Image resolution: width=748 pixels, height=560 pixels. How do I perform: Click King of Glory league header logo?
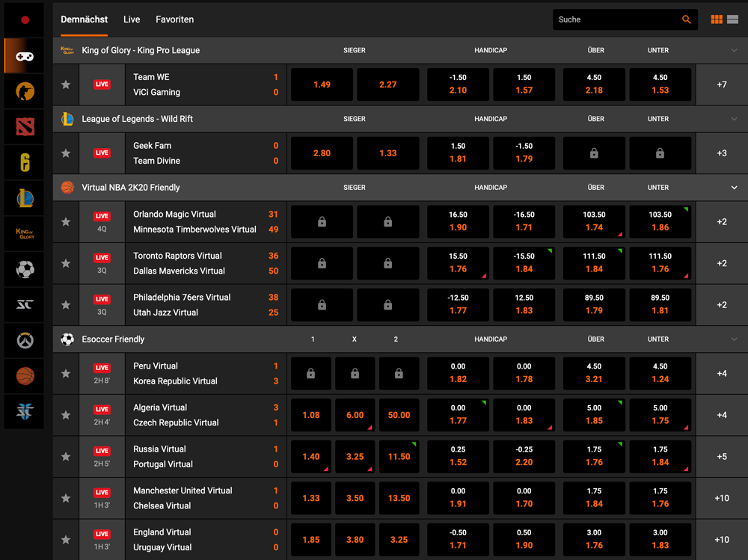[x=67, y=50]
